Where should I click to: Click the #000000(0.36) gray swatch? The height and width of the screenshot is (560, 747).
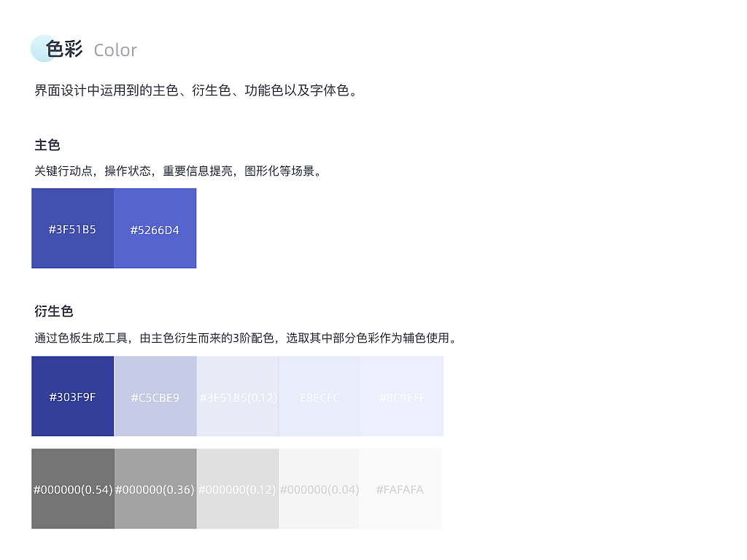pos(155,489)
